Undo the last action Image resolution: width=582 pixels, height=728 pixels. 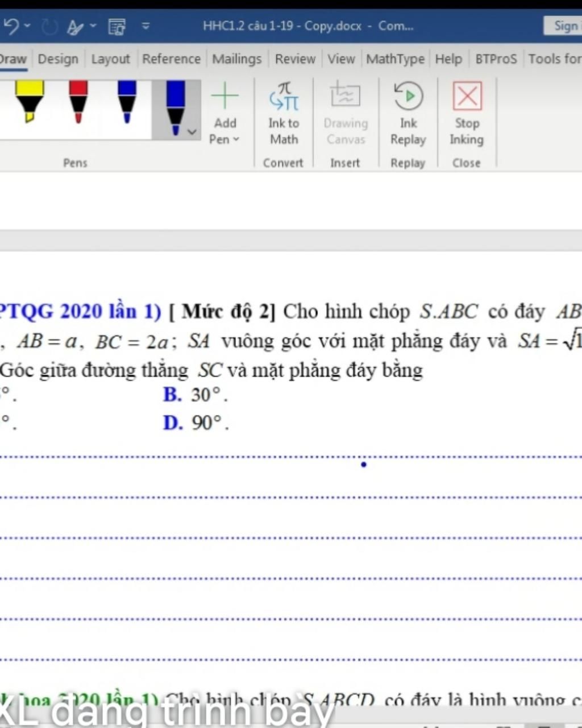11,26
